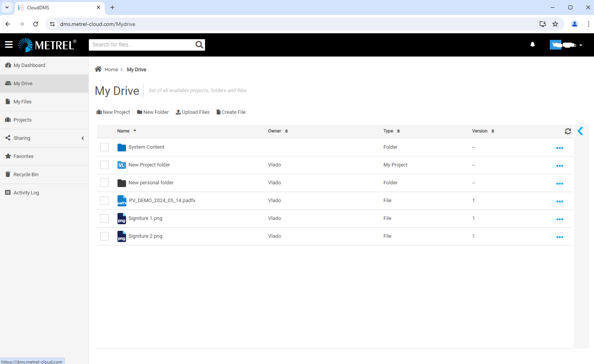594x364 pixels.
Task: Click into the Search for files field
Action: (142, 45)
